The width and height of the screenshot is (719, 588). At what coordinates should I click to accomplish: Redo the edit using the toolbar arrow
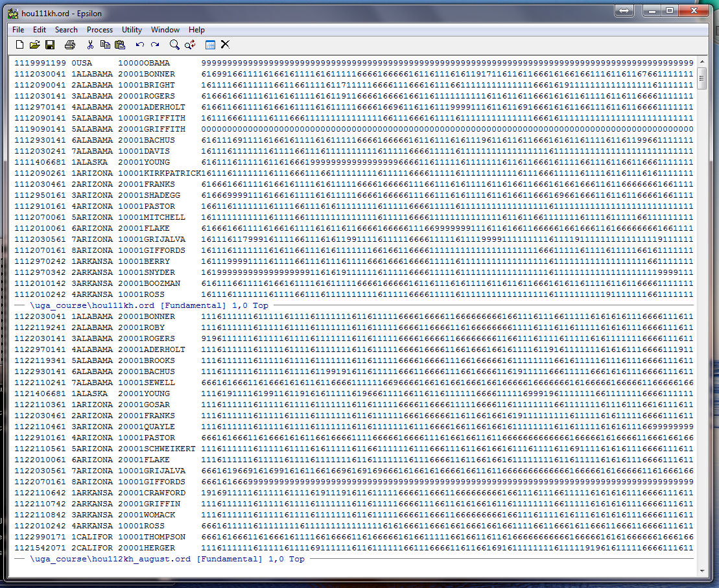coord(155,45)
